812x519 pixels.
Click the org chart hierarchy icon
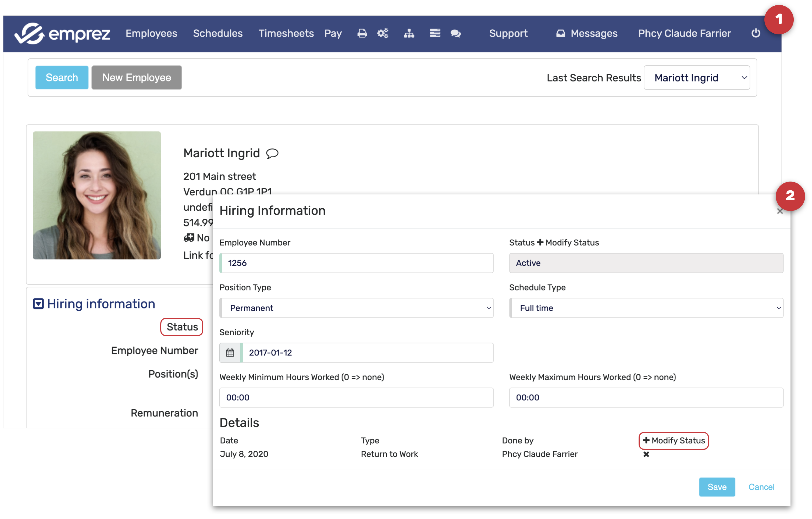tap(409, 33)
